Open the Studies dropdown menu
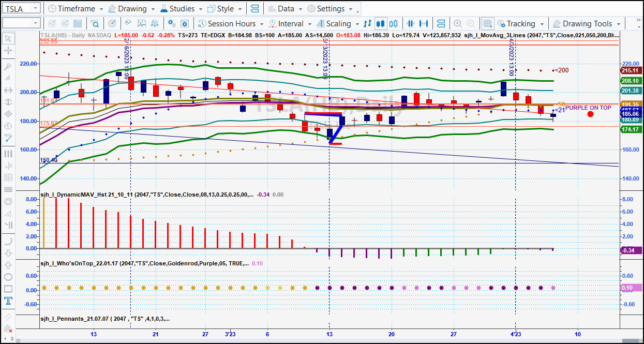 (x=181, y=9)
